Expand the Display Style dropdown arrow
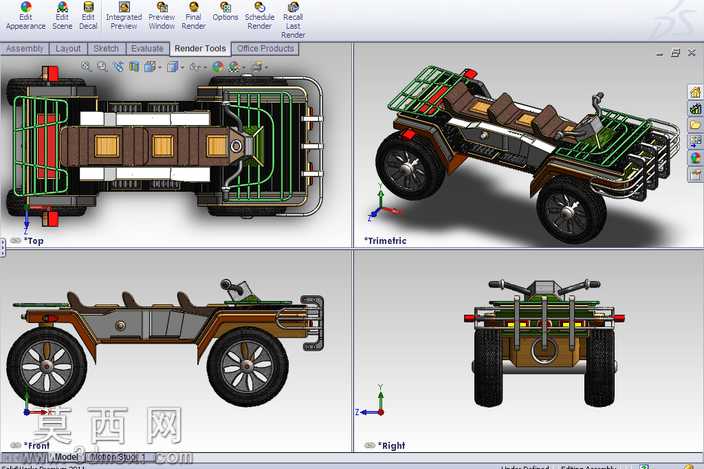The height and width of the screenshot is (469, 704). [x=182, y=68]
